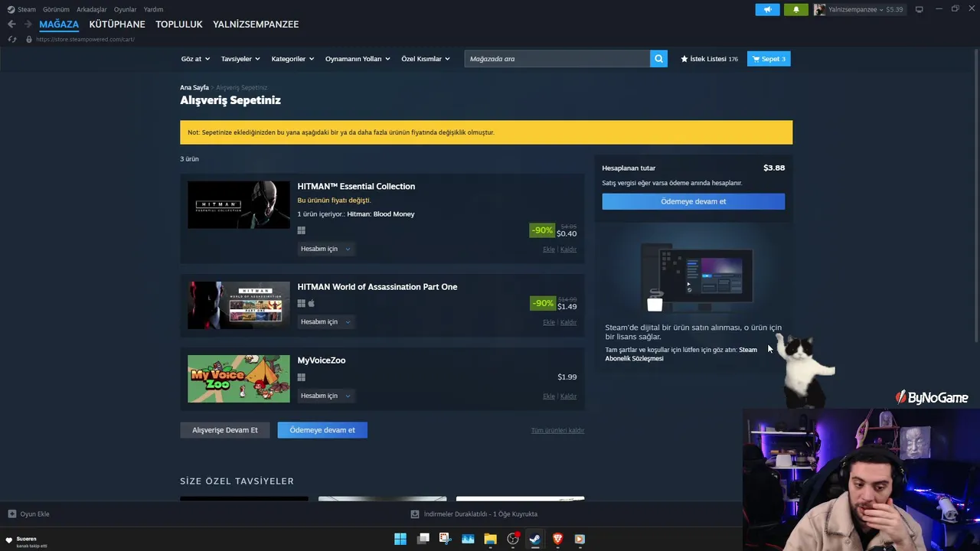
Task: Open the Arkadaşlar menu
Action: pyautogui.click(x=92, y=9)
